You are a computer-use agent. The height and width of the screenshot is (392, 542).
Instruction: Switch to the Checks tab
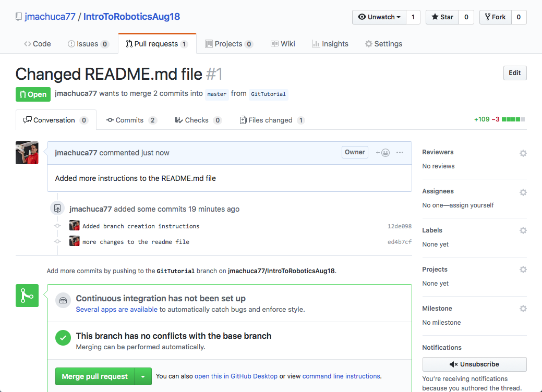pyautogui.click(x=198, y=120)
